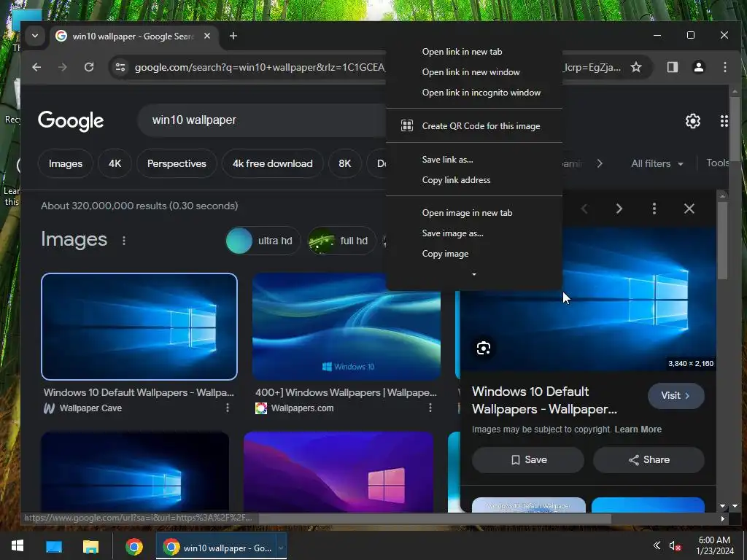Open Google quick settings gear

[693, 121]
